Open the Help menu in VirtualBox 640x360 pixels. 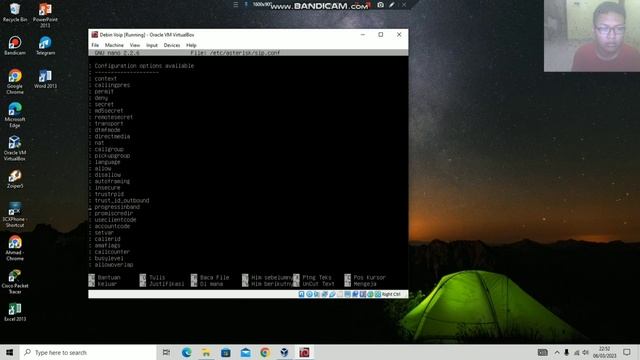point(191,45)
